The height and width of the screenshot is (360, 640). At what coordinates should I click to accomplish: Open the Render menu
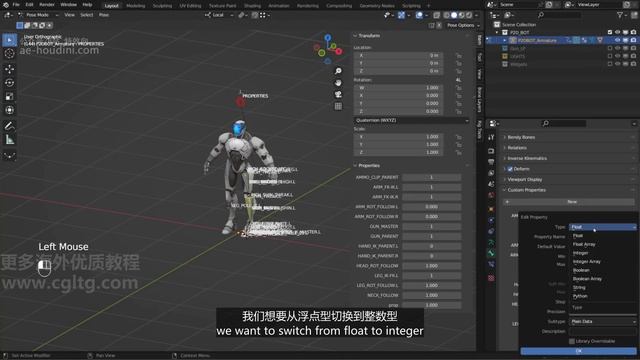[47, 4]
